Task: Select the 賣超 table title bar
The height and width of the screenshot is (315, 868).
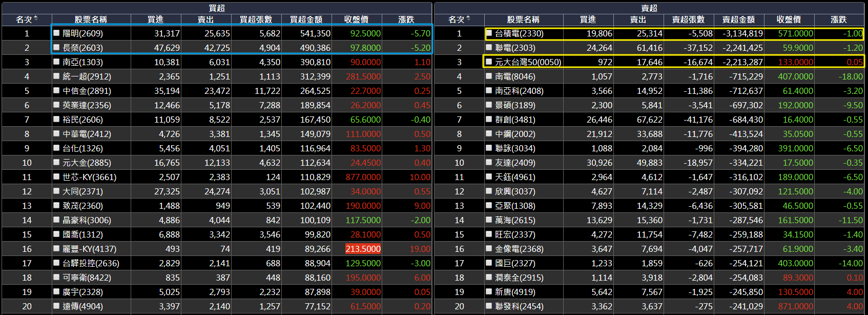Action: [x=649, y=8]
